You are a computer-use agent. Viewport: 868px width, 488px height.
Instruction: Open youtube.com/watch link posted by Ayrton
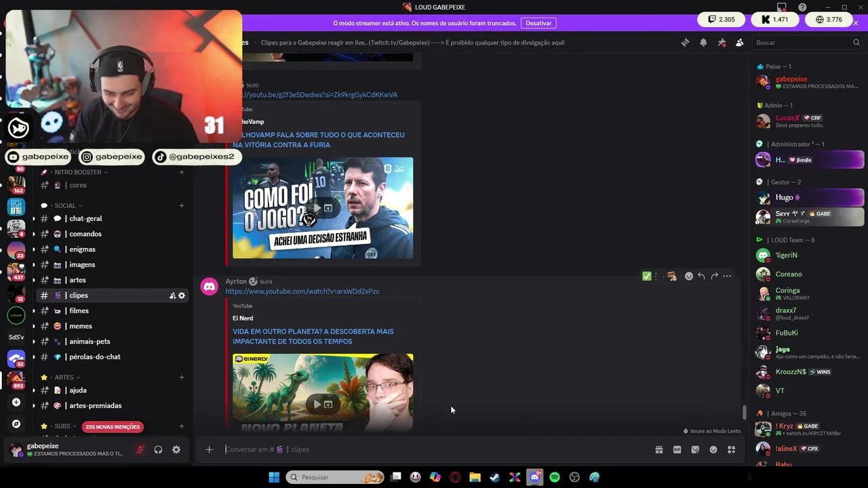(302, 291)
